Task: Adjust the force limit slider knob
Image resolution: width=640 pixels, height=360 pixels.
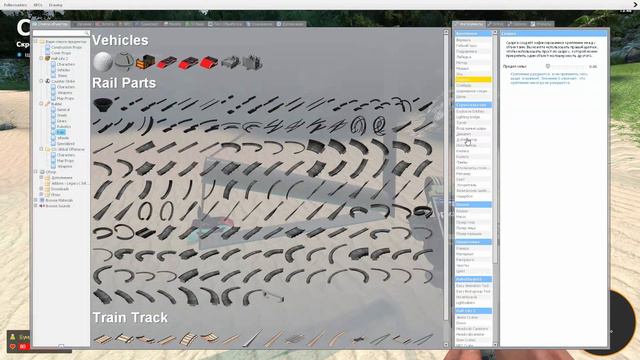Action: point(548,66)
